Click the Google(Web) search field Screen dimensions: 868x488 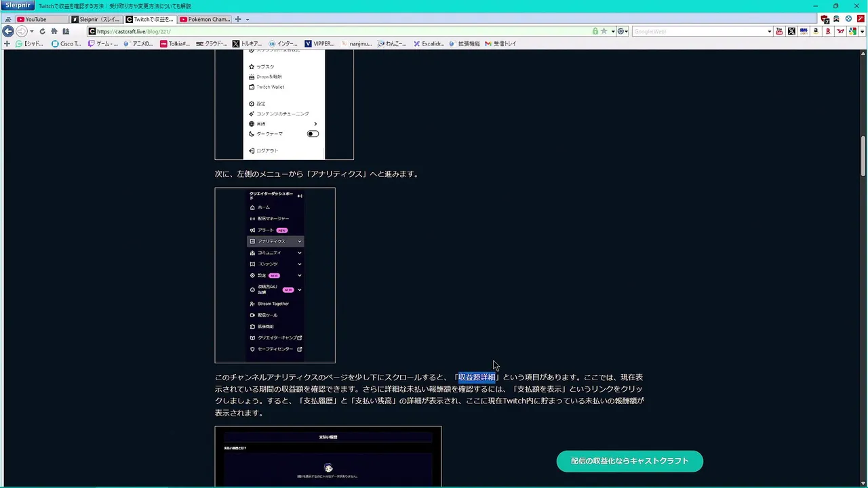point(698,31)
